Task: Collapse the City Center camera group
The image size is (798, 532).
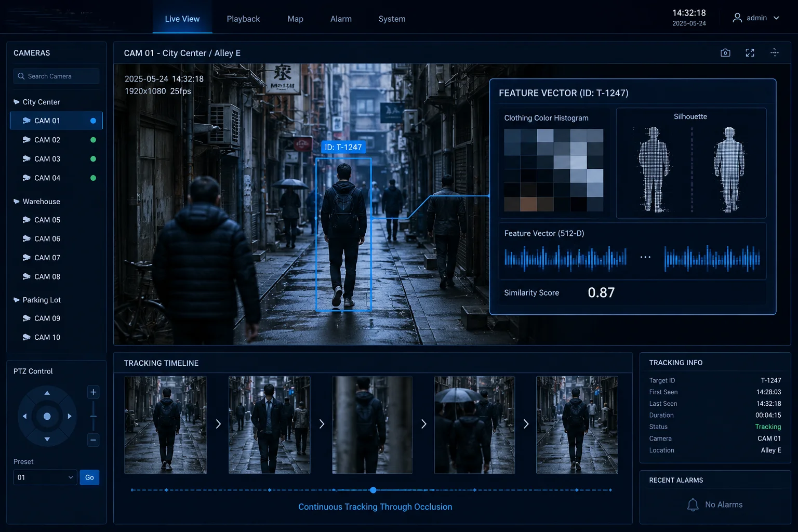Action: click(17, 102)
